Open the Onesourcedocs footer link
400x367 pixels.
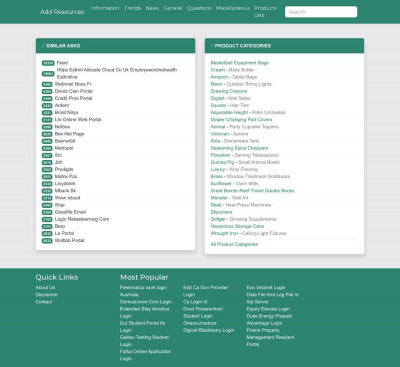point(200,323)
